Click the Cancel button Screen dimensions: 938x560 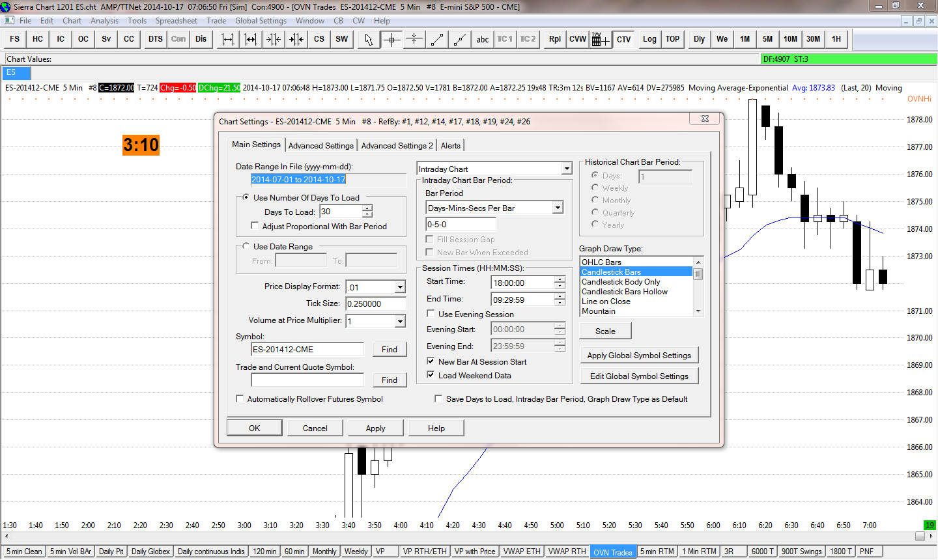click(315, 428)
